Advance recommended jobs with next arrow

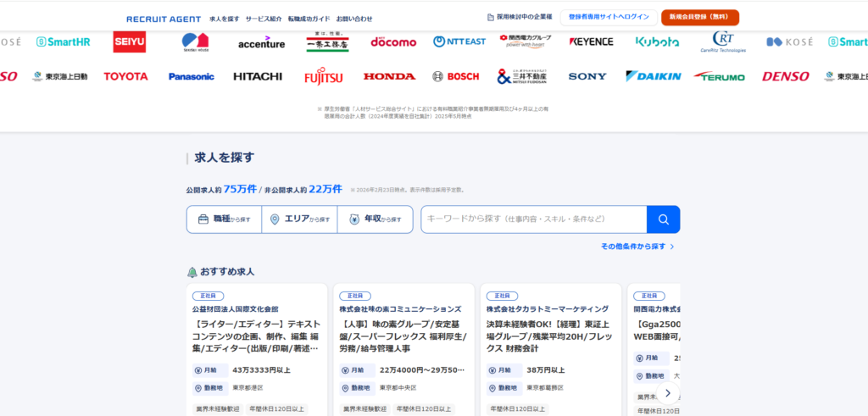pos(667,393)
